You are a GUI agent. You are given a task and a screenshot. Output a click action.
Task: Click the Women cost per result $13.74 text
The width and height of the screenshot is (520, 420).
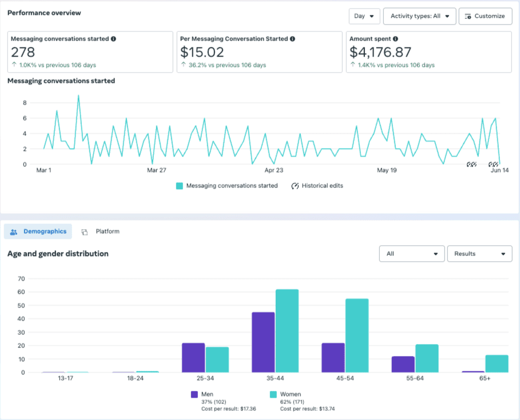[307, 409]
